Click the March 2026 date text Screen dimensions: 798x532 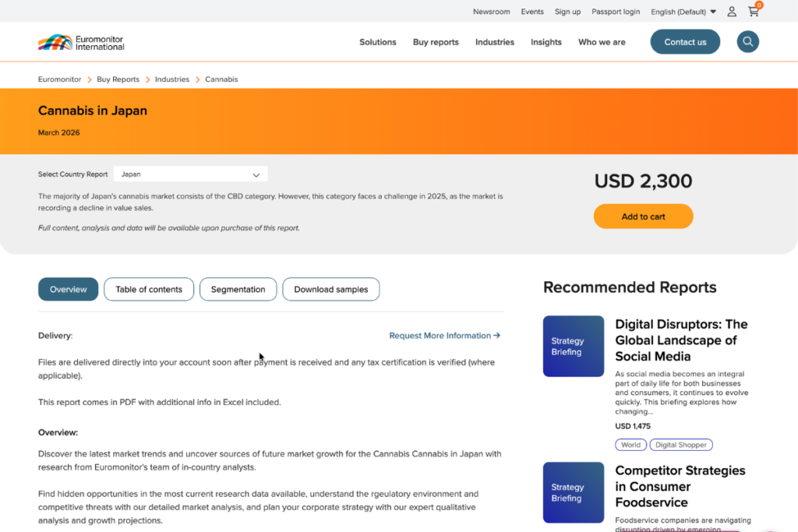[x=59, y=132]
